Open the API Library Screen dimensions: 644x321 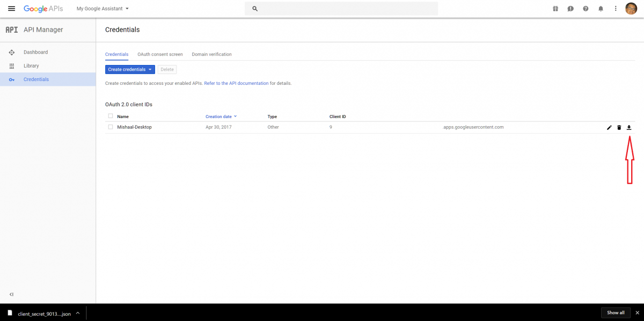[x=31, y=65]
